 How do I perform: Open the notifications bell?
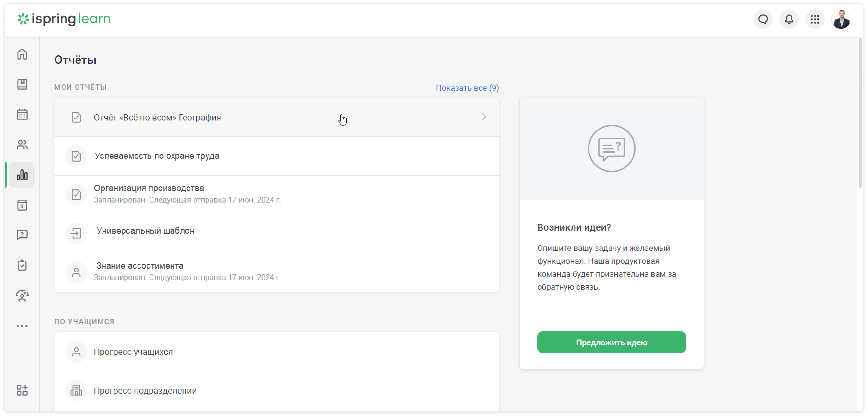tap(789, 20)
